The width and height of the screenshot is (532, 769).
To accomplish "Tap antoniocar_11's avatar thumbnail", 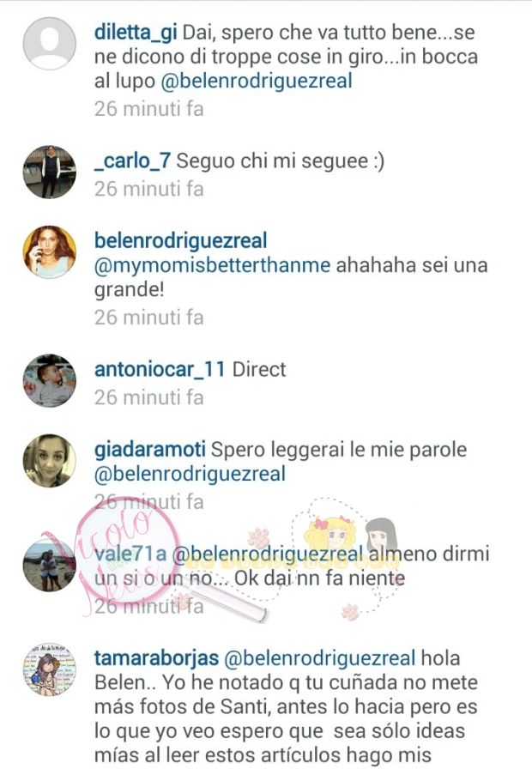I will pyautogui.click(x=50, y=380).
